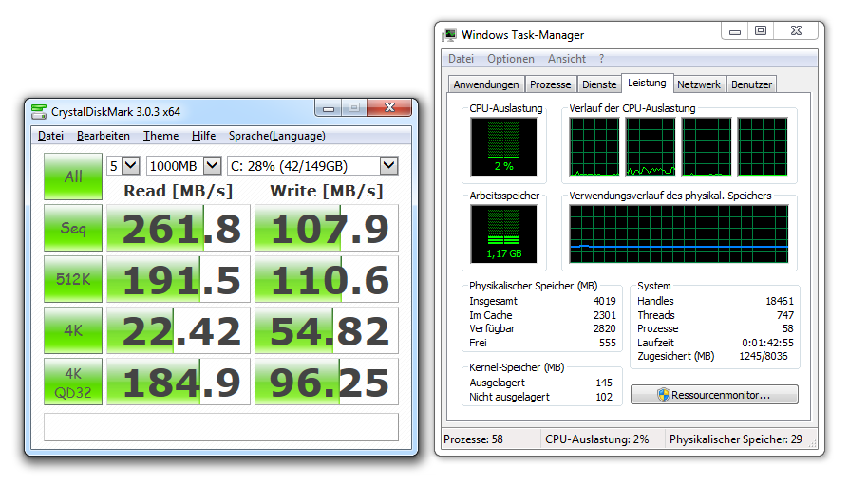Image resolution: width=849 pixels, height=504 pixels.
Task: Open the ? help menu in Task-Manager
Action: 601,59
